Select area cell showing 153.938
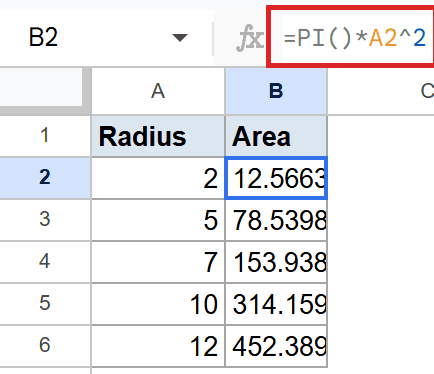434x374 pixels. [x=276, y=262]
